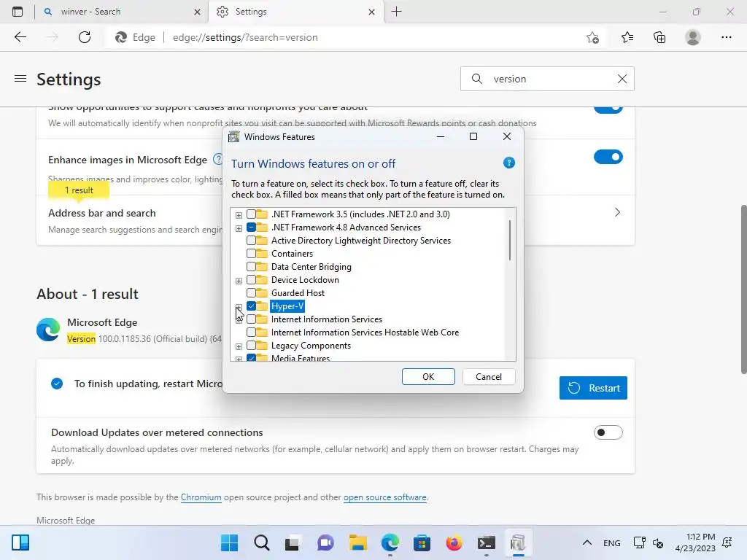This screenshot has width=747, height=560.
Task: Click help icon in Windows Features dialog
Action: [x=508, y=163]
